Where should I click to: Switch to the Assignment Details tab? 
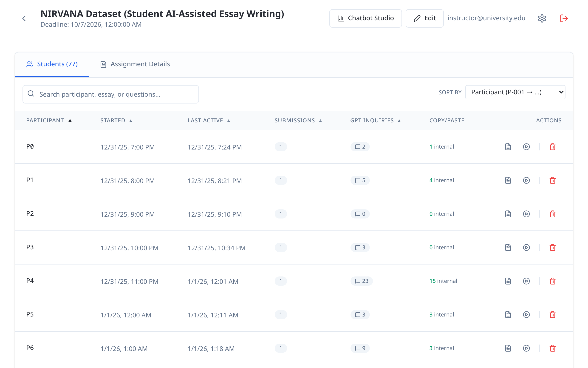coord(135,64)
